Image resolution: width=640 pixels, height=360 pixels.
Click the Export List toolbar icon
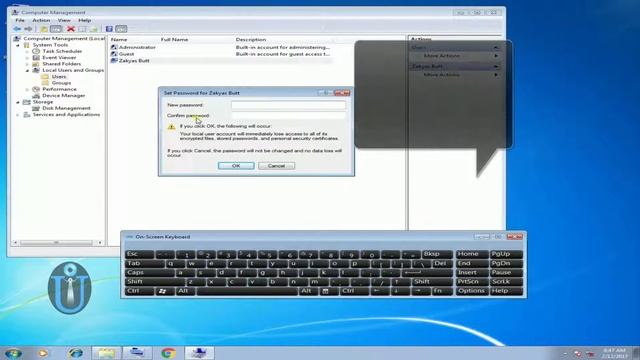pyautogui.click(x=94, y=29)
